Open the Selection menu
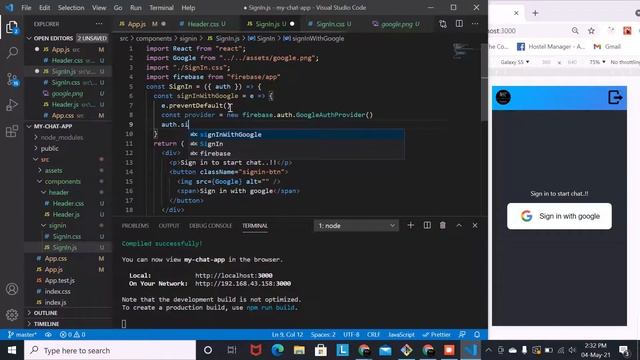This screenshot has height=360, width=640. [x=71, y=8]
